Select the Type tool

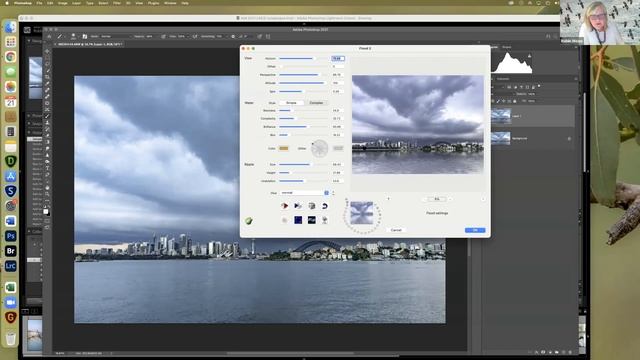47,168
